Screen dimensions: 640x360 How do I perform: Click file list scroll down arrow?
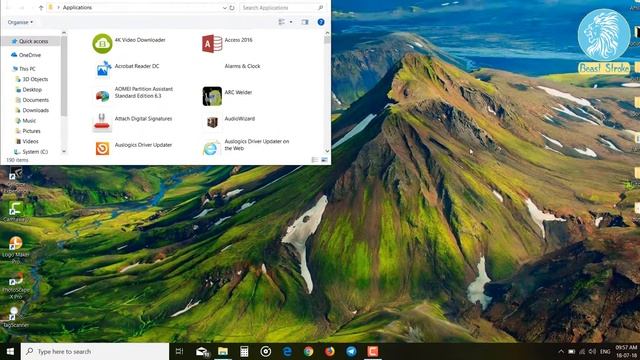point(327,151)
